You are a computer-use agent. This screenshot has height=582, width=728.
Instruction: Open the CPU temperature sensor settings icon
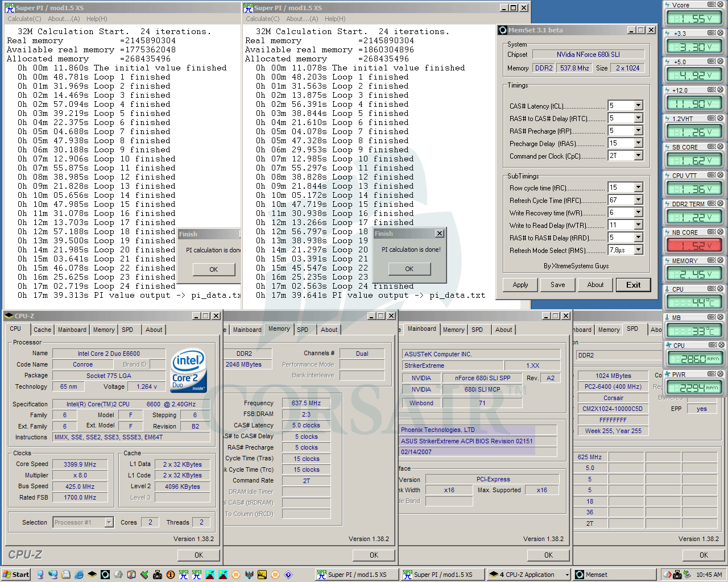(x=711, y=289)
